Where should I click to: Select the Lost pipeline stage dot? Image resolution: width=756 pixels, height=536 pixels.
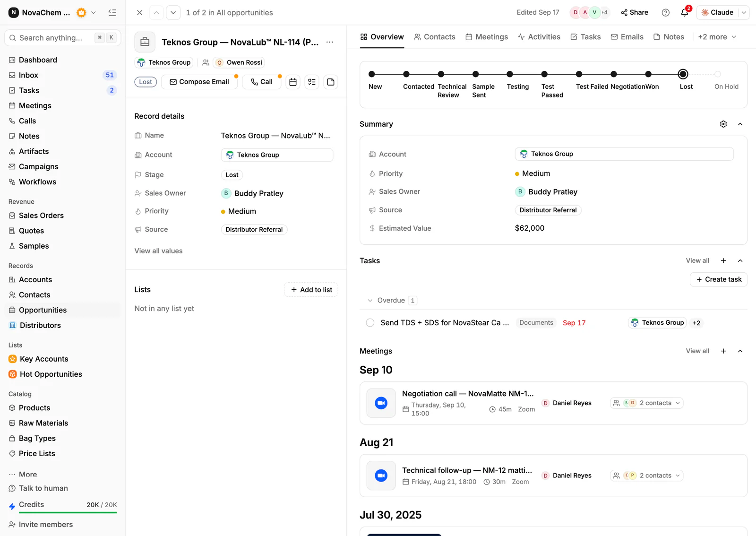[683, 74]
